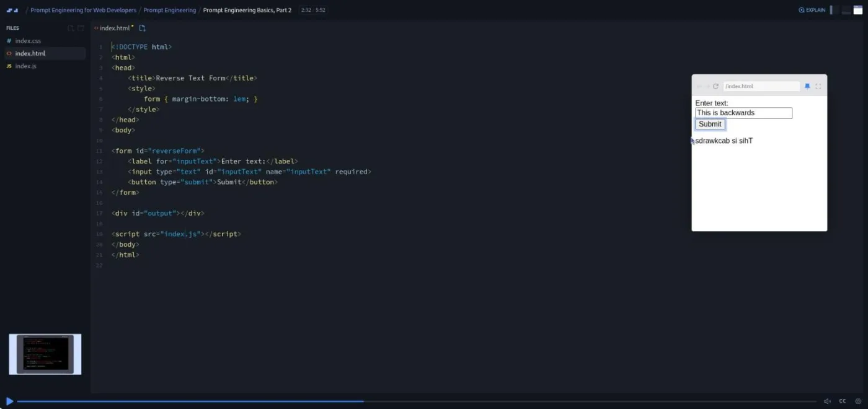Click the reversed output text sdrawkcab si sihT
Viewport: 868px width, 409px height.
click(724, 141)
